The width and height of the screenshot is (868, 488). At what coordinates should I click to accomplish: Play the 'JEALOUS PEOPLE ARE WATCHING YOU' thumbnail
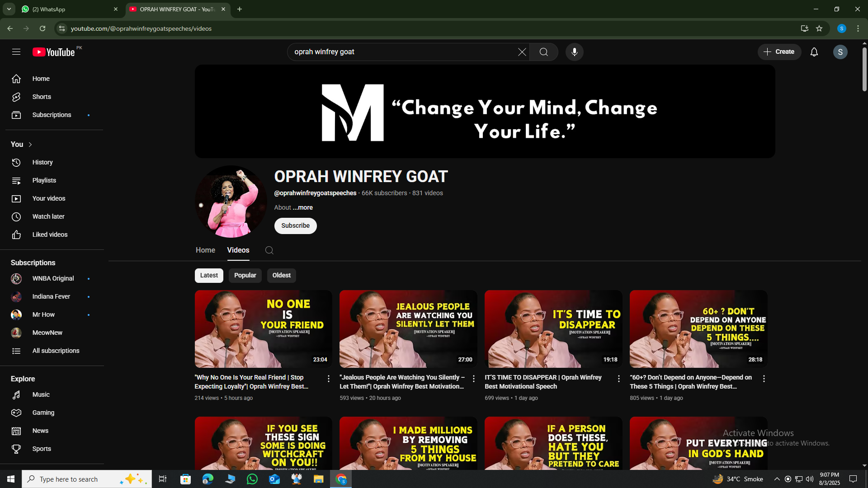pos(408,329)
